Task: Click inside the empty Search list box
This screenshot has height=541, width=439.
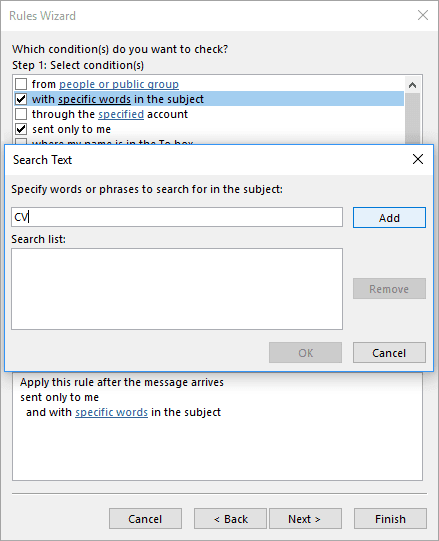Action: pos(177,289)
